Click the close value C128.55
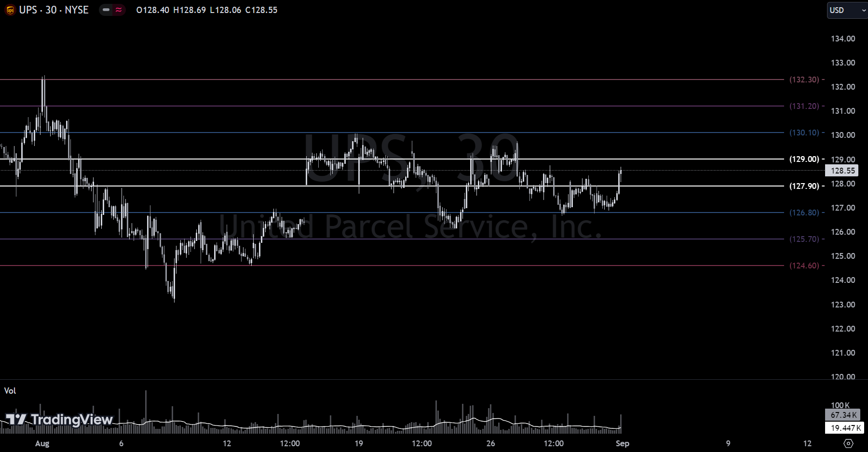Screen dimensions: 868x452 point(261,10)
